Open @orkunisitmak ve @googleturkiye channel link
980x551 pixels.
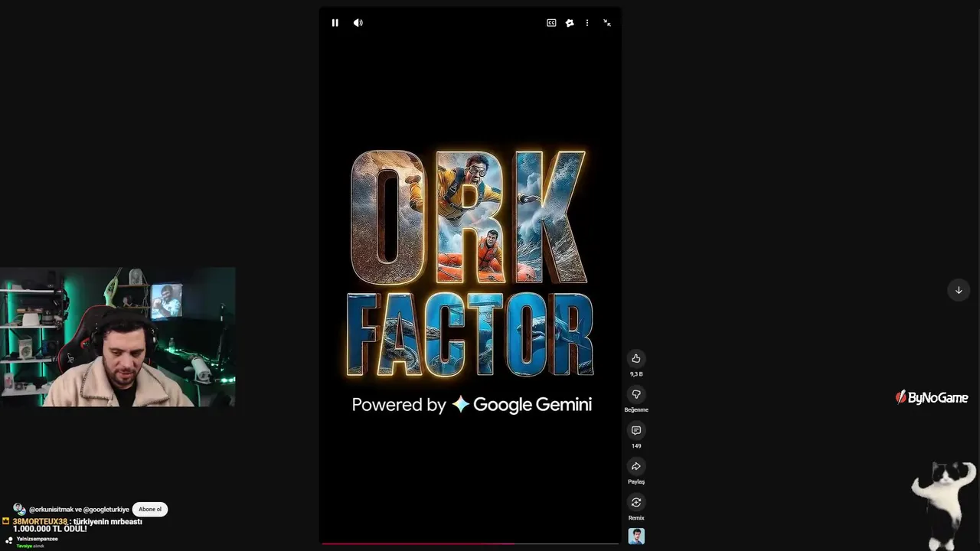(79, 510)
